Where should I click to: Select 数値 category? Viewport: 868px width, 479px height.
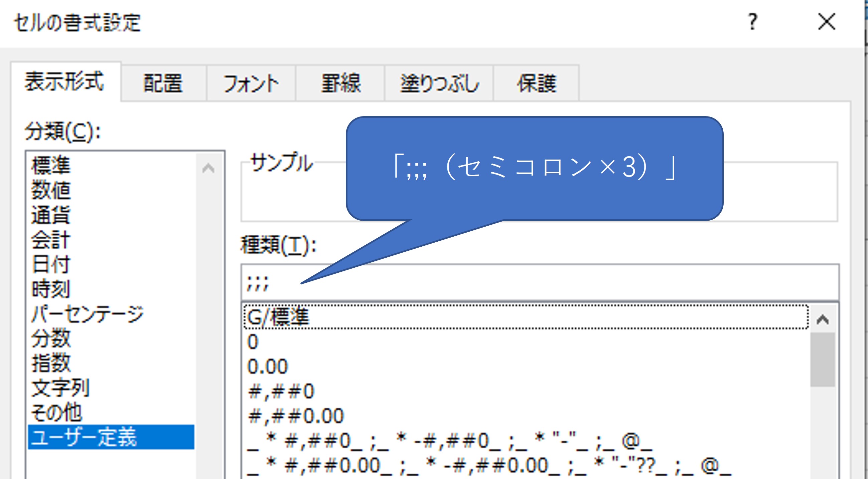(111, 190)
